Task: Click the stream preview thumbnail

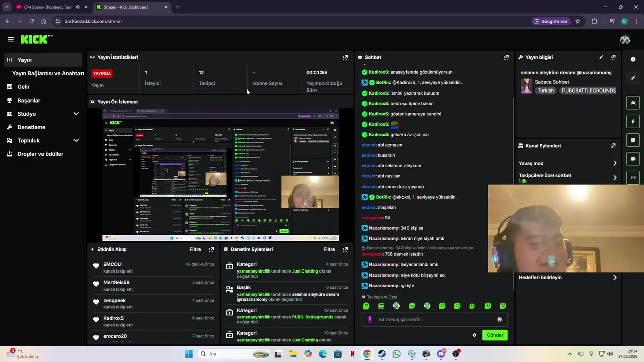Action: (x=220, y=175)
